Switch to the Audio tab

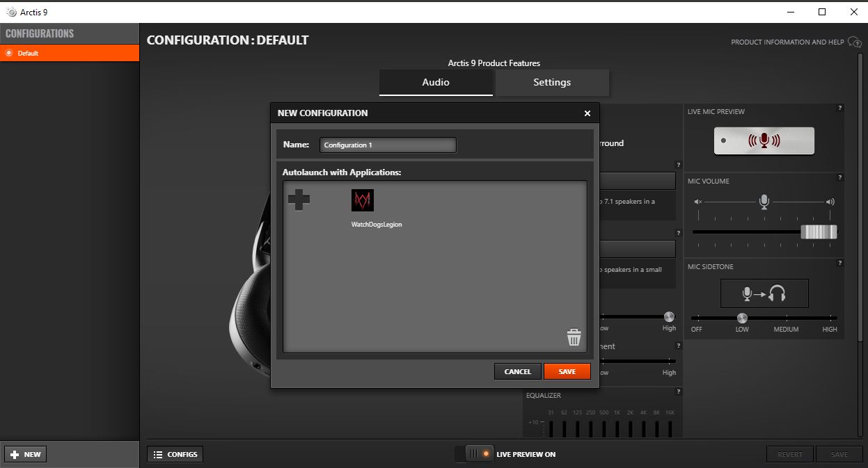point(436,82)
